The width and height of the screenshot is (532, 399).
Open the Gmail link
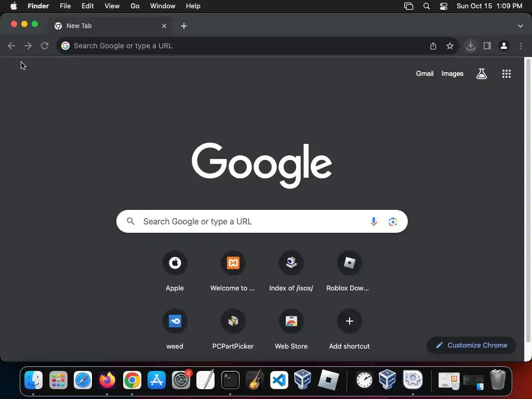(x=425, y=74)
